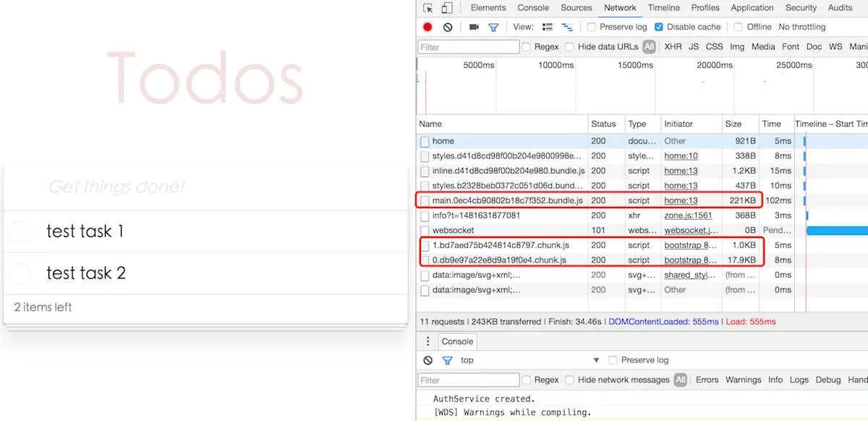The height and width of the screenshot is (421, 868).
Task: Switch to the Application tab
Action: (x=752, y=8)
